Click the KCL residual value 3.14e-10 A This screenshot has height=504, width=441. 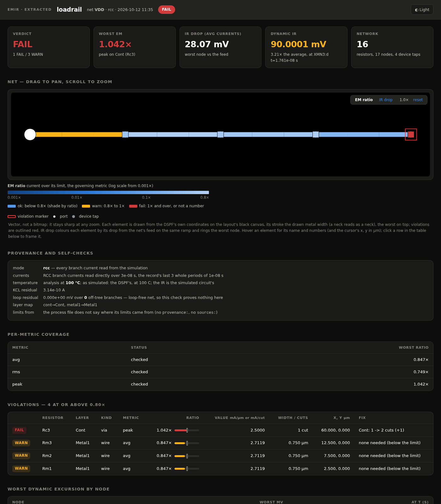click(x=54, y=290)
